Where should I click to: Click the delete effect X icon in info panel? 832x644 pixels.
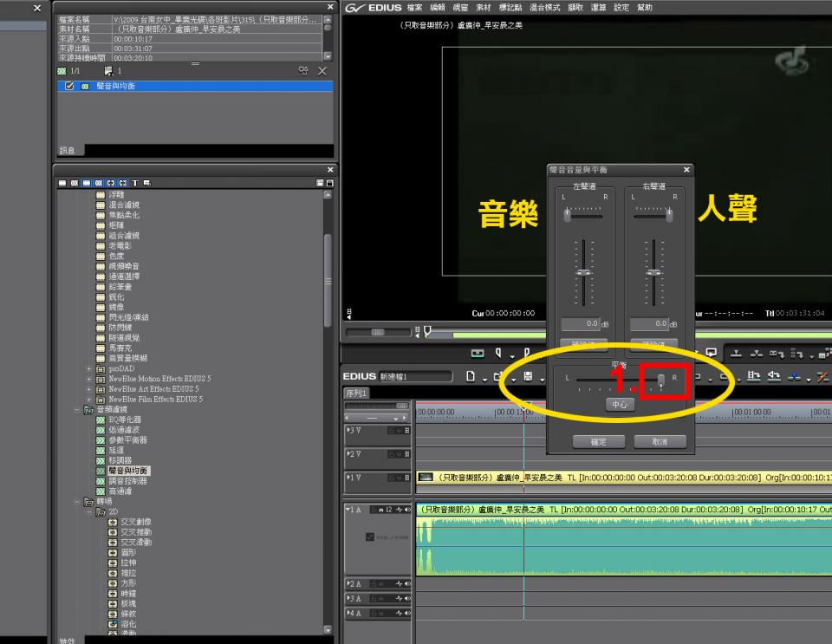[322, 71]
